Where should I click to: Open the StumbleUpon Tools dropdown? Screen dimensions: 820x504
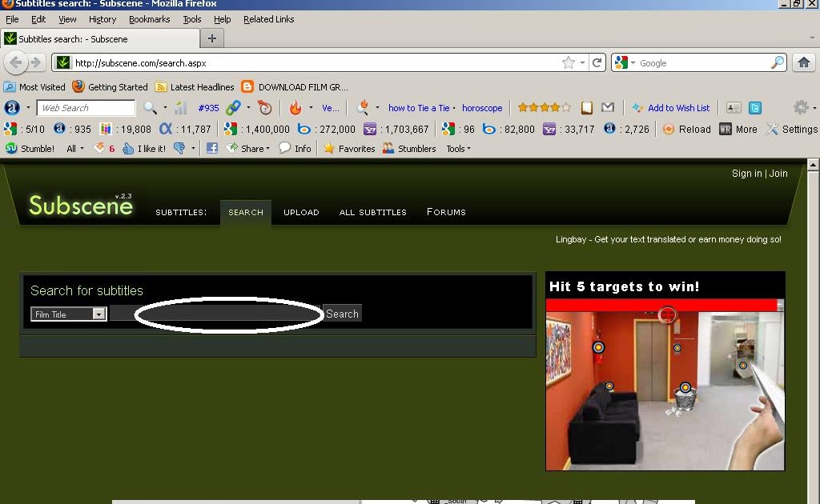tap(458, 148)
